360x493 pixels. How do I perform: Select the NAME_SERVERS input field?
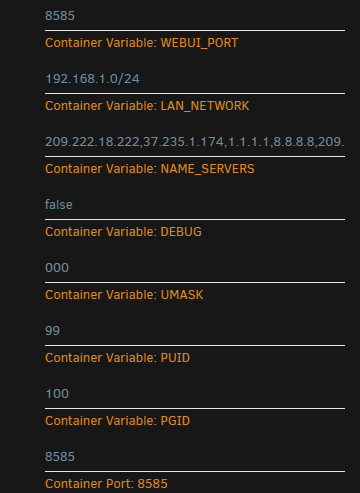tap(195, 142)
